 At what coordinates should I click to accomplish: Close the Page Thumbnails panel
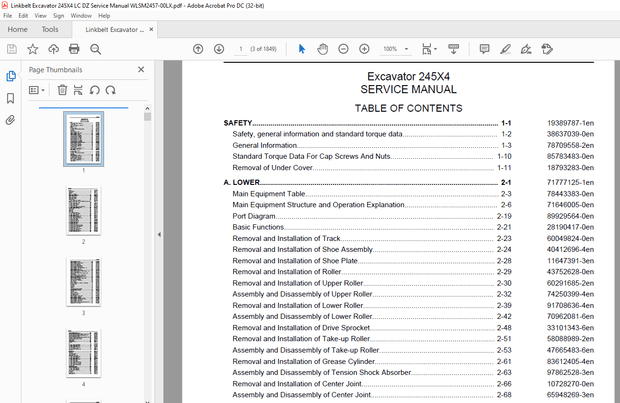tap(141, 70)
